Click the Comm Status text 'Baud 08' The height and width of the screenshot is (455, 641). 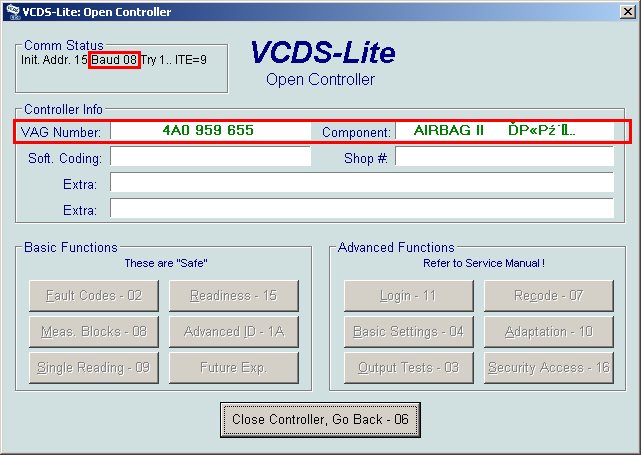point(114,60)
